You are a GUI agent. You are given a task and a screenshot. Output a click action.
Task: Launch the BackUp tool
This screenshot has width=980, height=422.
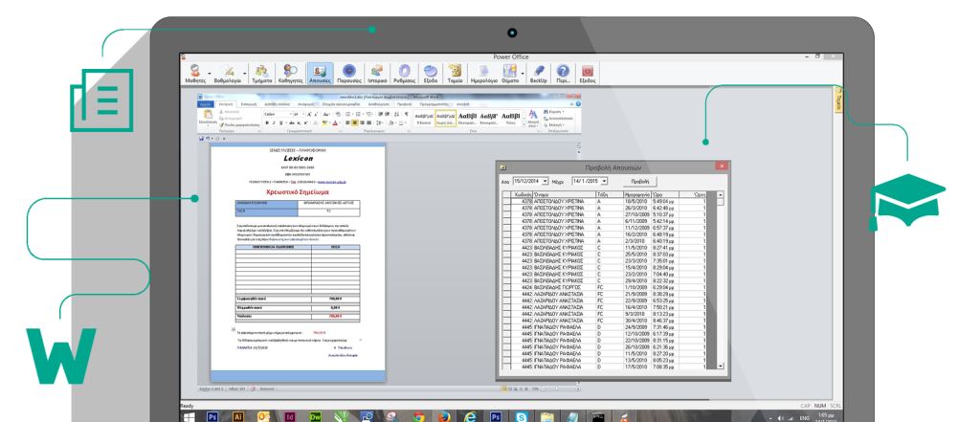(x=539, y=73)
